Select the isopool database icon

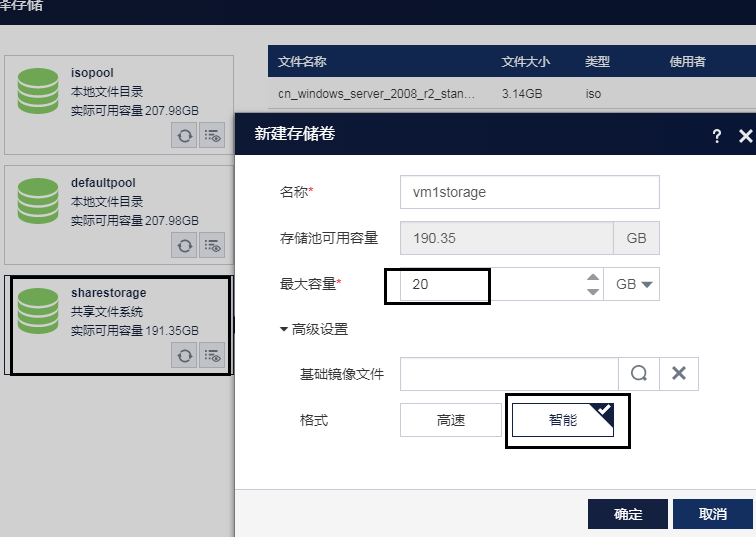click(38, 91)
